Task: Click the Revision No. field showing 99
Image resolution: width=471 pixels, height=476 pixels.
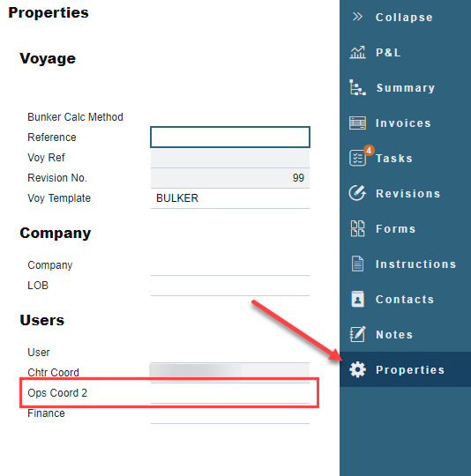Action: pos(230,178)
